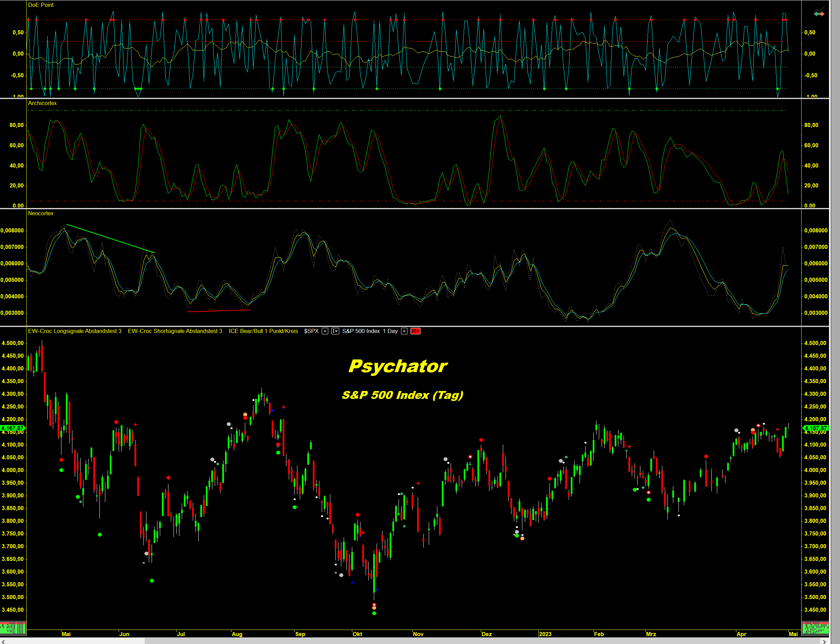The width and height of the screenshot is (840, 644).
Task: Click the bottom-right green overview thumbnail
Action: tap(815, 628)
